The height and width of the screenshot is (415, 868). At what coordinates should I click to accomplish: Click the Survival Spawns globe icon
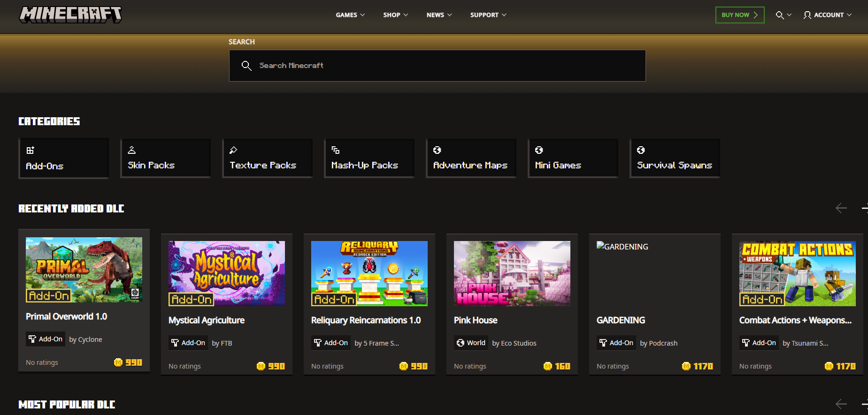pyautogui.click(x=641, y=150)
